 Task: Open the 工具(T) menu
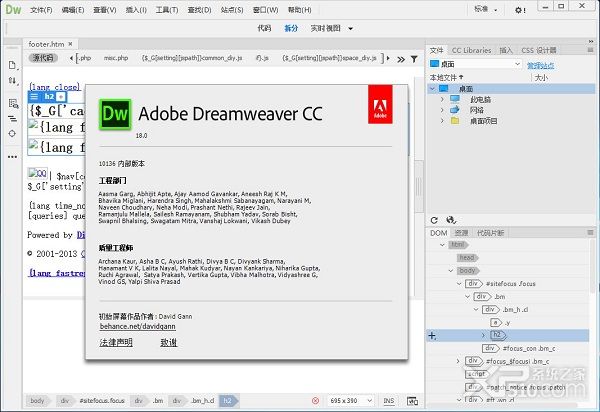click(167, 10)
